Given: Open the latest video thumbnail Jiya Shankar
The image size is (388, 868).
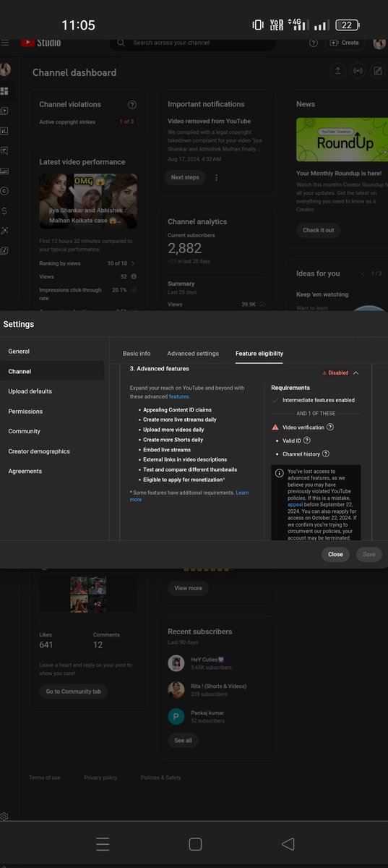Looking at the screenshot, I should point(88,201).
